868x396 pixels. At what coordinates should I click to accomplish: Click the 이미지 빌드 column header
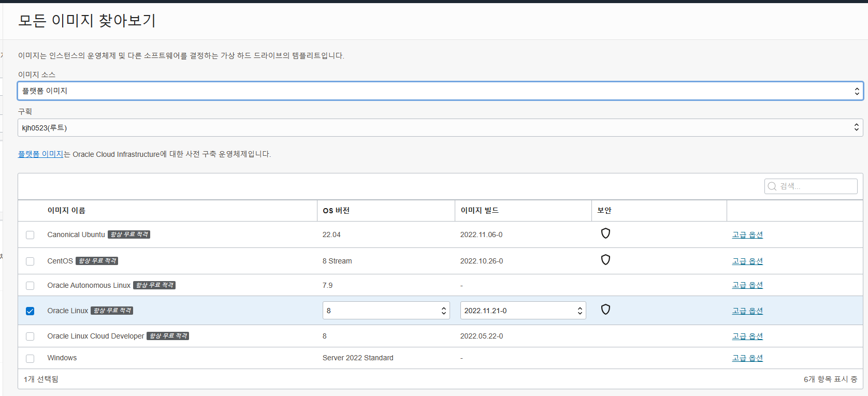480,210
